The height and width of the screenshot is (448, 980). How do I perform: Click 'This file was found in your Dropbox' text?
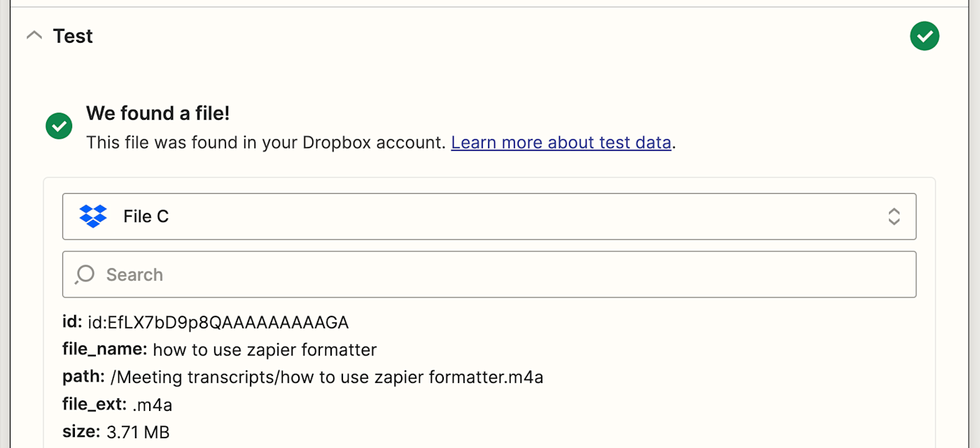pos(266,143)
